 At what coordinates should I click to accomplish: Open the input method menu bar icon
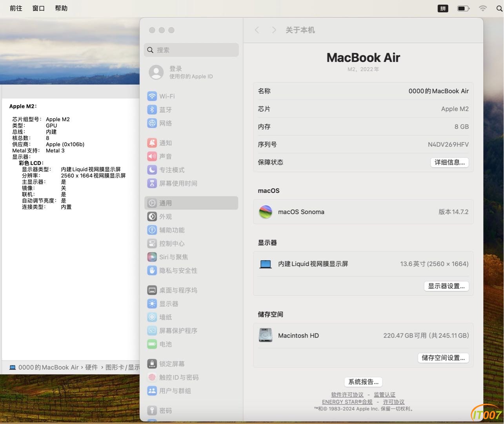[x=443, y=8]
